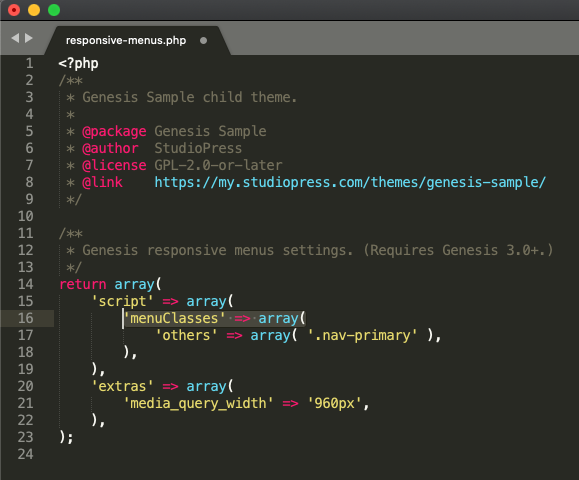The height and width of the screenshot is (480, 579).
Task: Click the green fullscreen window button
Action: (x=54, y=10)
